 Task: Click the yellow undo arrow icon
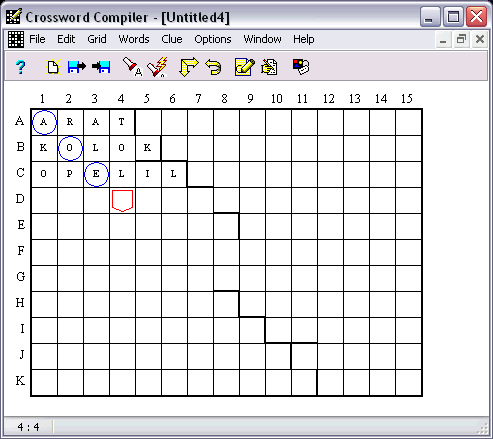(x=213, y=67)
